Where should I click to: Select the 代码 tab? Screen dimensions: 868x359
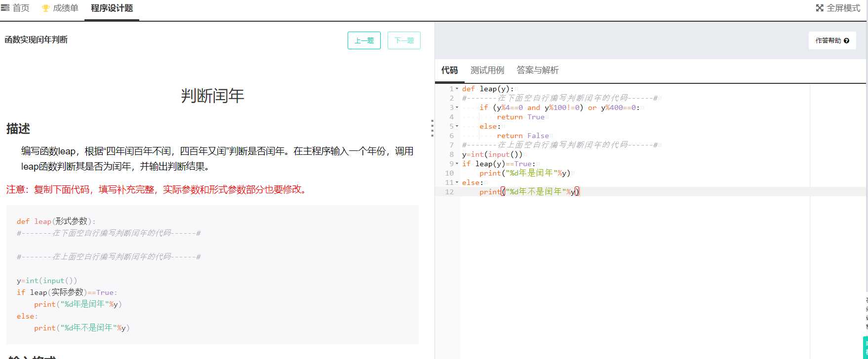(x=449, y=70)
